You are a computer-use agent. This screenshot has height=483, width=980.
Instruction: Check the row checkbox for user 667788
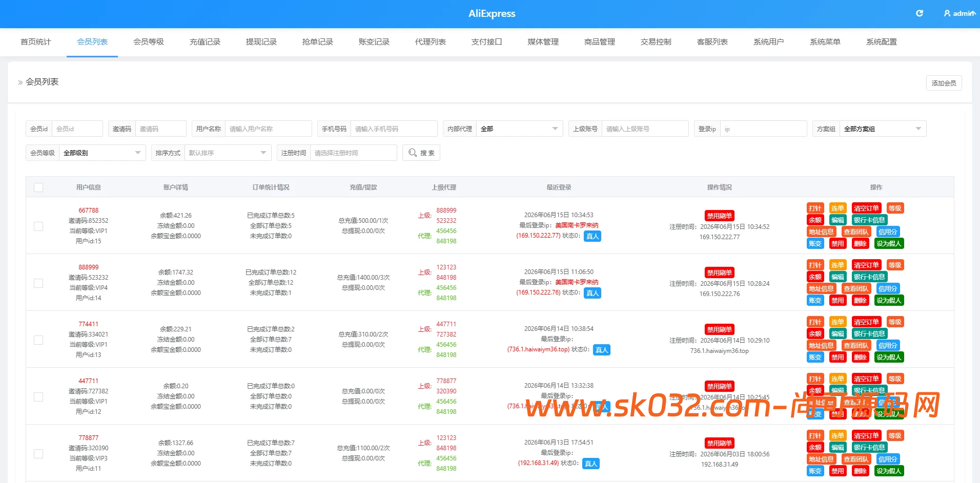pyautogui.click(x=38, y=226)
